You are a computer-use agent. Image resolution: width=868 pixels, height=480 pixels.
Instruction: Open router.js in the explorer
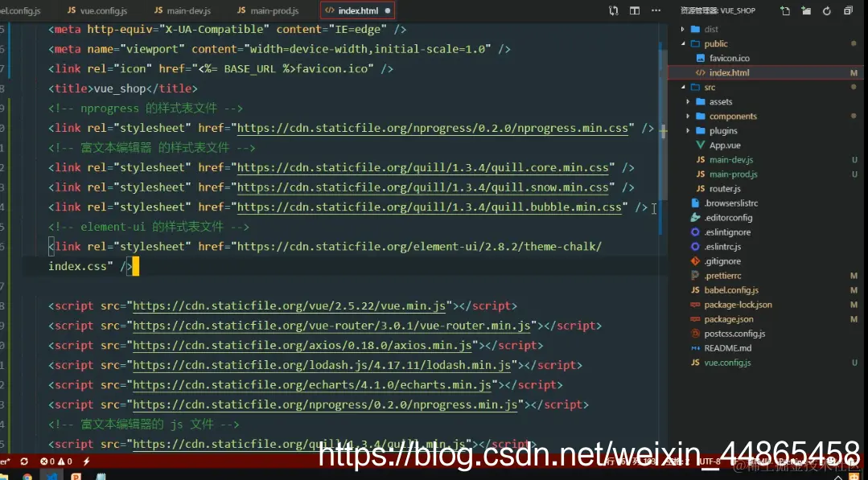[725, 189]
